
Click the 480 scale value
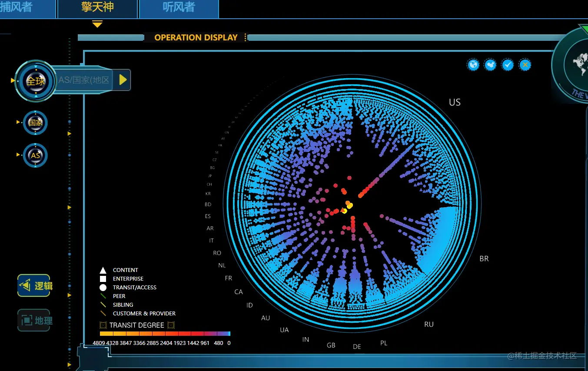[x=219, y=343]
